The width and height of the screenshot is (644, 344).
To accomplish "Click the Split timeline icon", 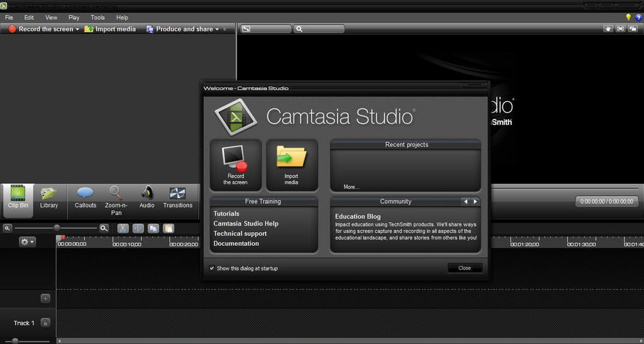I will pyautogui.click(x=138, y=228).
